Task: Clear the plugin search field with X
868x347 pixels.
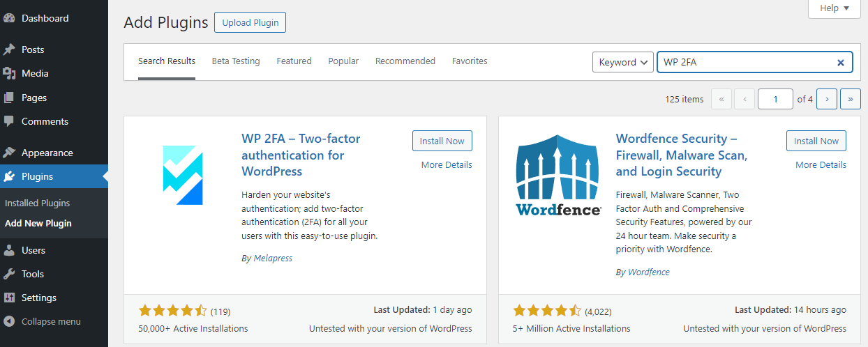Action: (x=841, y=62)
